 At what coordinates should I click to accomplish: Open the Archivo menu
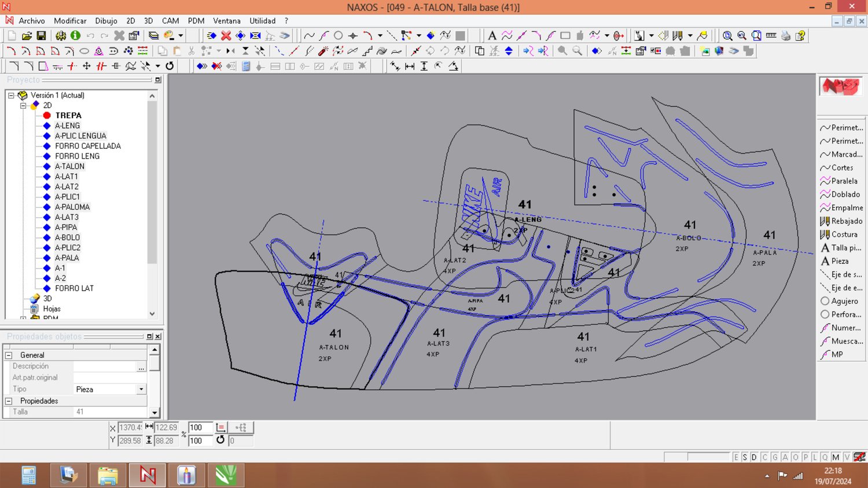click(x=32, y=21)
